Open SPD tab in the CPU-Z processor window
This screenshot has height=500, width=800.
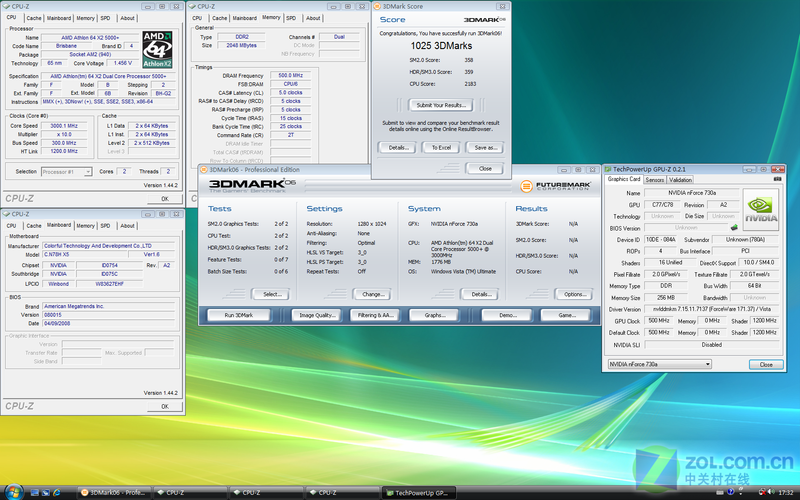click(105, 18)
